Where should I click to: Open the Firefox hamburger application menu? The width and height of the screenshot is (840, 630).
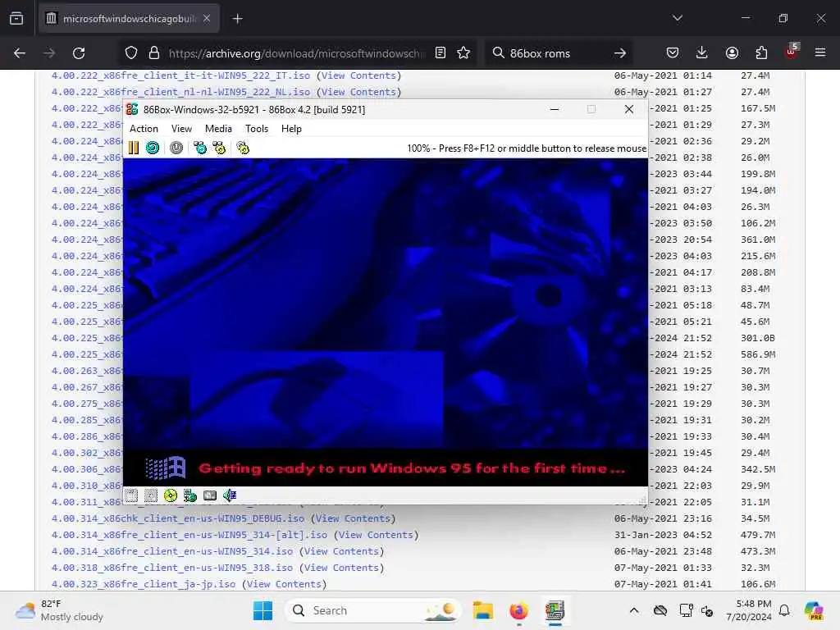[820, 53]
